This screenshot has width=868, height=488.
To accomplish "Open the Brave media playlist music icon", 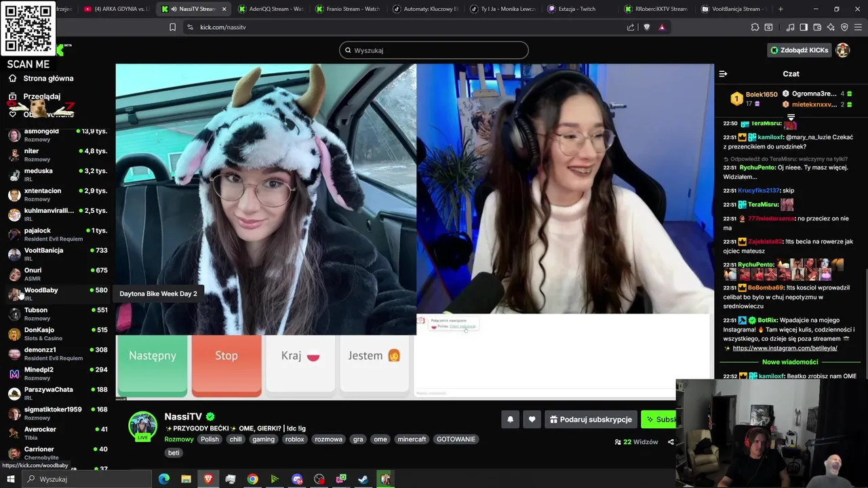I will point(790,27).
